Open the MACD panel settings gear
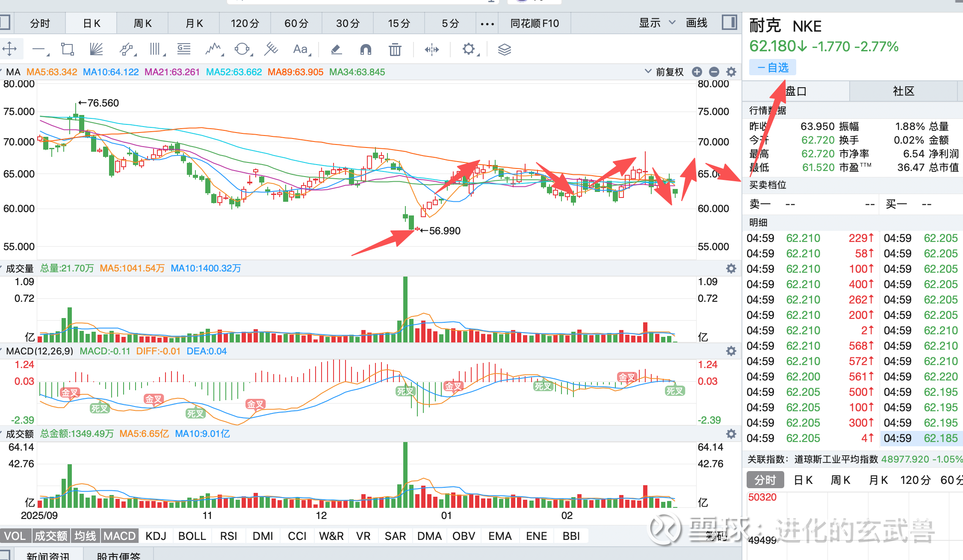Screen dimensions: 963x560 coord(731,351)
